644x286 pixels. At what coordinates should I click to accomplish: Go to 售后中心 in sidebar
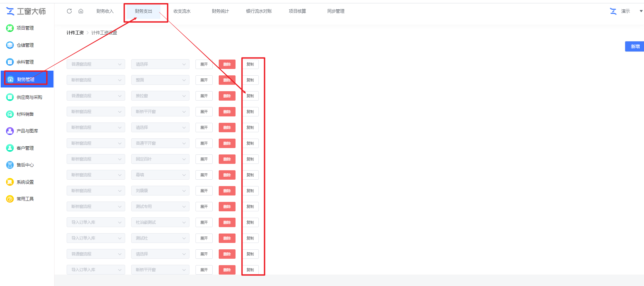25,165
